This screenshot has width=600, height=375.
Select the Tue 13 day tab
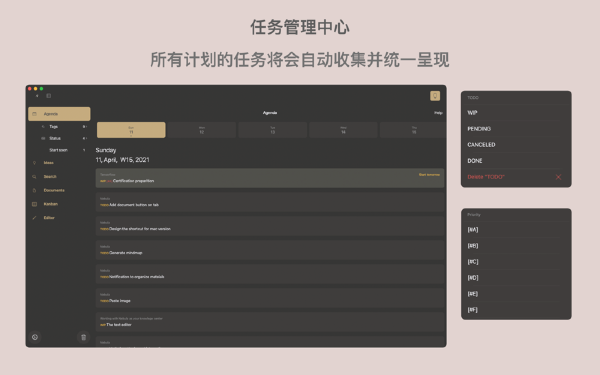pyautogui.click(x=272, y=130)
